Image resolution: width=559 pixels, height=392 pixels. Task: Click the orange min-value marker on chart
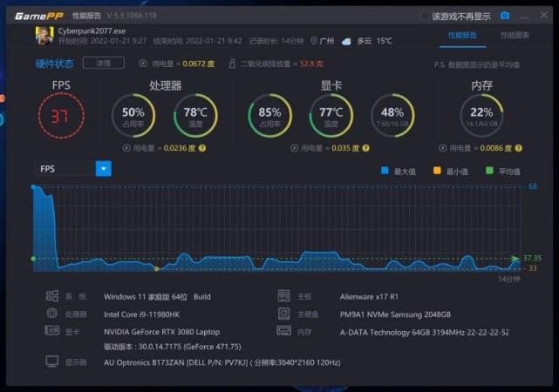click(x=156, y=269)
